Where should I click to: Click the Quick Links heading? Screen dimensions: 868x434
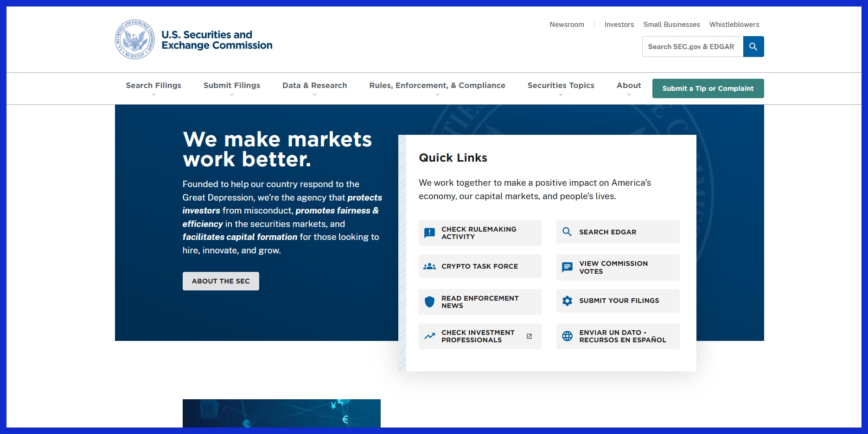coord(453,158)
